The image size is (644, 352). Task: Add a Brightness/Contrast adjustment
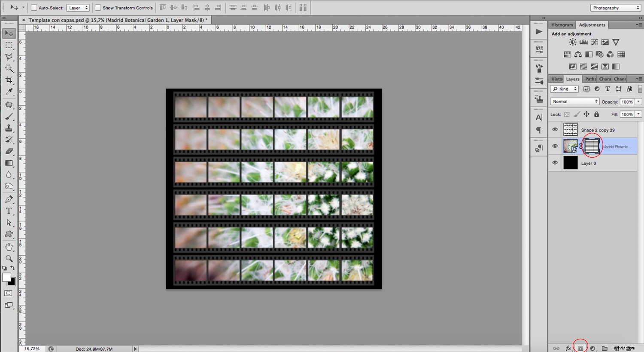572,42
